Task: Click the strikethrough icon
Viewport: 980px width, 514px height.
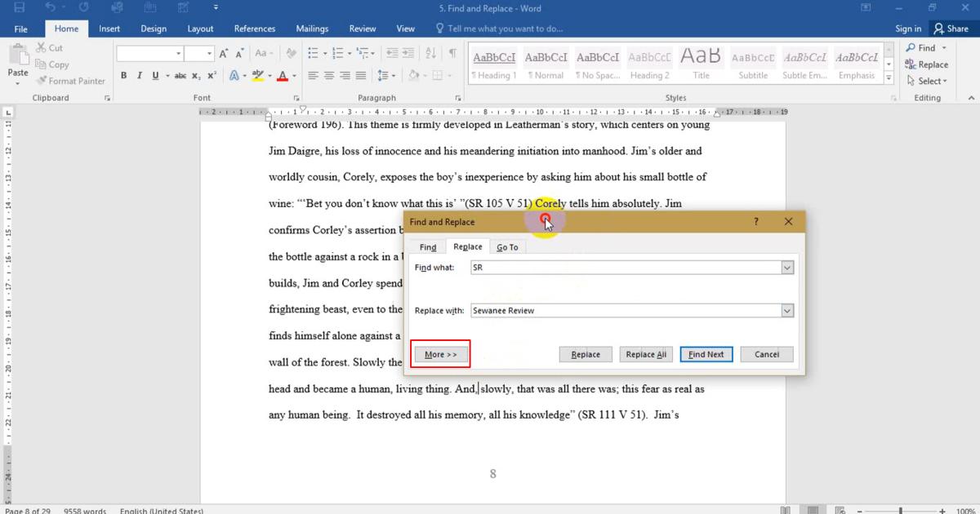Action: click(x=180, y=76)
